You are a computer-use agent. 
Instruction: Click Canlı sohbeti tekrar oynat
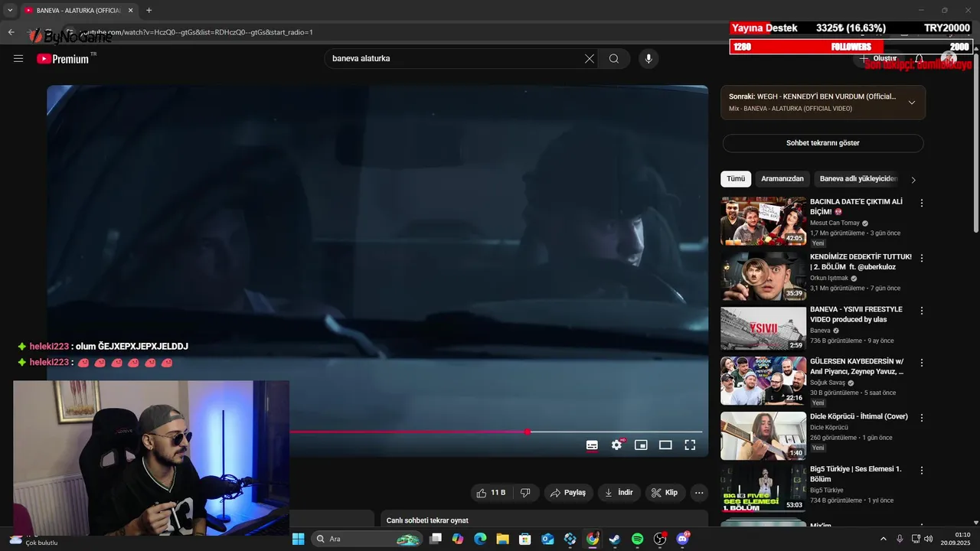point(427,520)
